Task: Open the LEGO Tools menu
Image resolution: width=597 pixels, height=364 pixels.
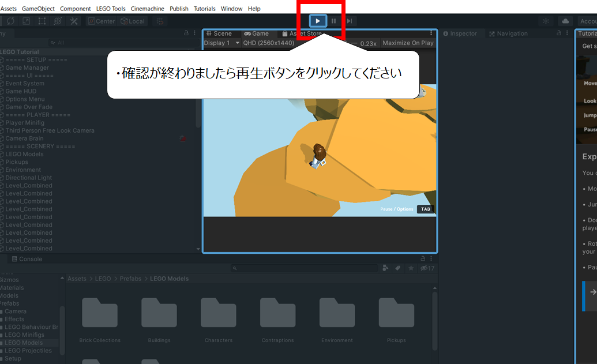Action: coord(111,9)
